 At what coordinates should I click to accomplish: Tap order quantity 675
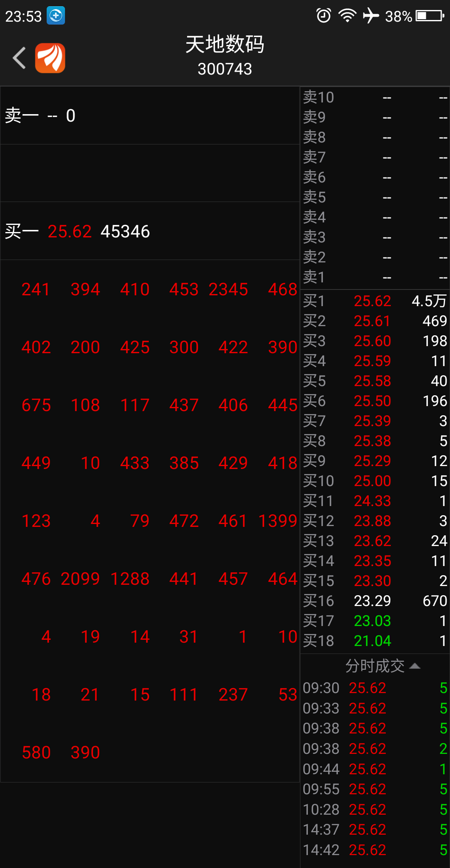36,405
